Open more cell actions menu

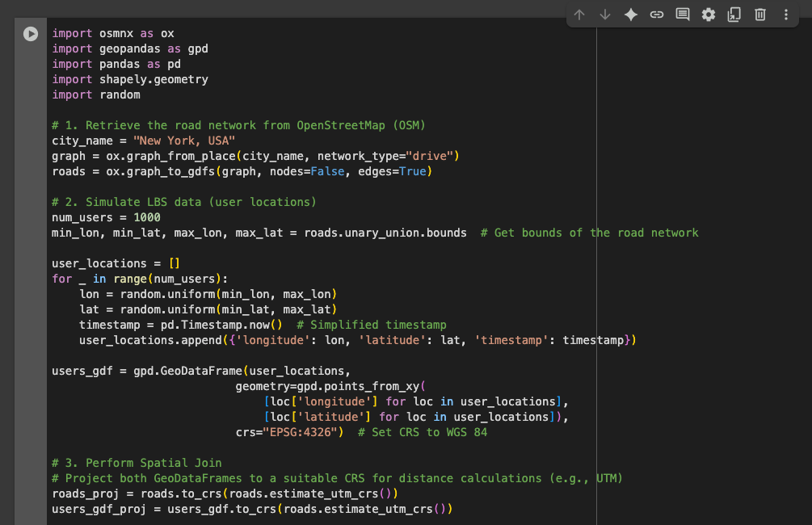coord(786,15)
